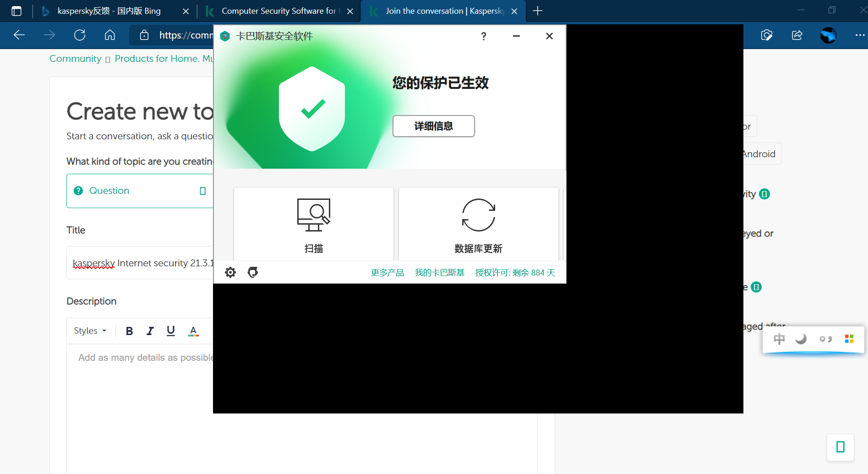This screenshot has width=868, height=474.
Task: Switch IME language with the 中 button
Action: [779, 339]
